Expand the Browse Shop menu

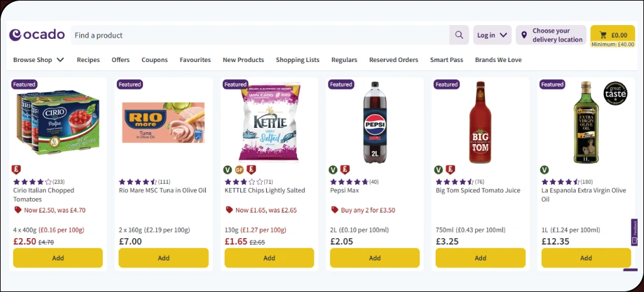(38, 60)
